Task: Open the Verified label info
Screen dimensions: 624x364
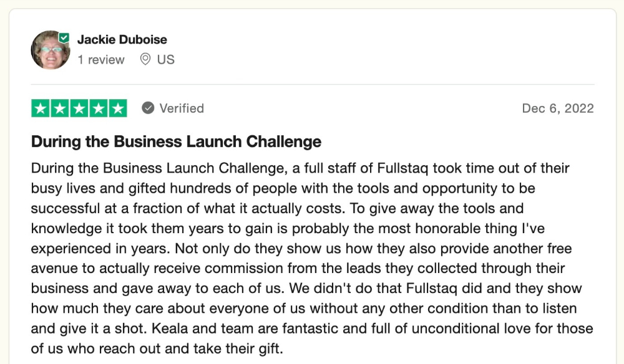Action: 182,108
